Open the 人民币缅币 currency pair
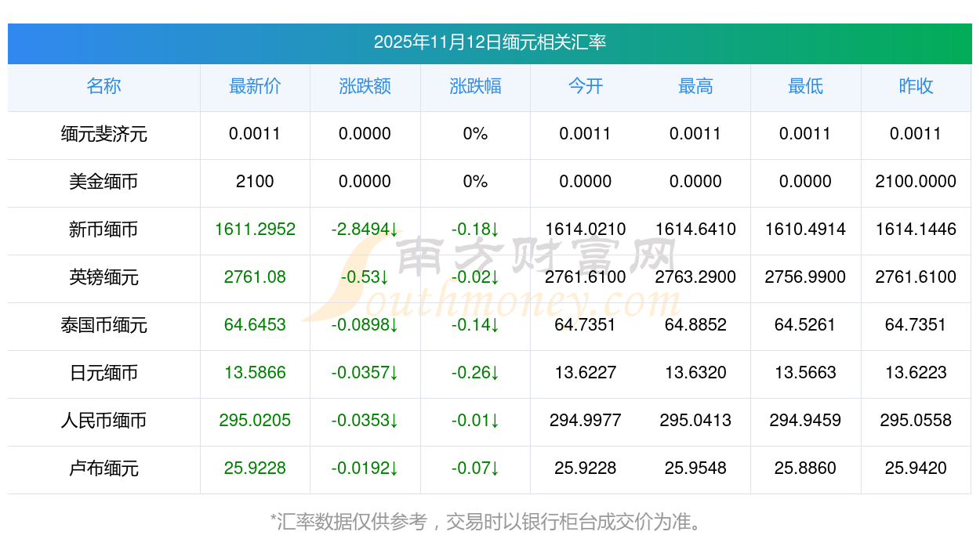980x546 pixels. point(103,421)
